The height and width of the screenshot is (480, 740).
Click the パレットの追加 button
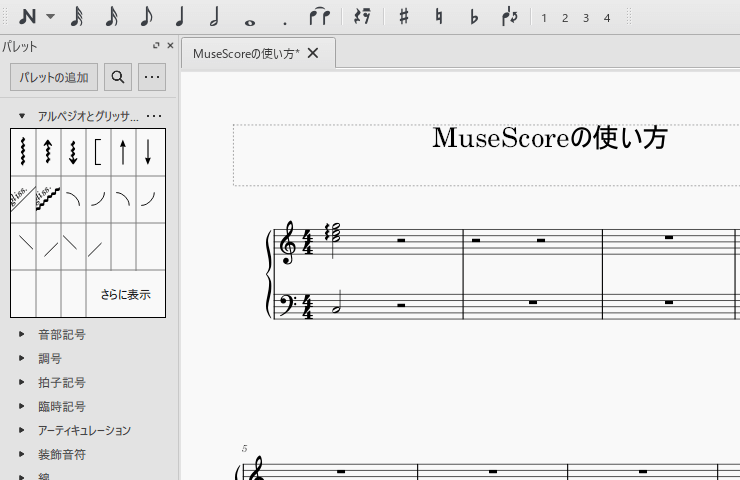(x=54, y=77)
